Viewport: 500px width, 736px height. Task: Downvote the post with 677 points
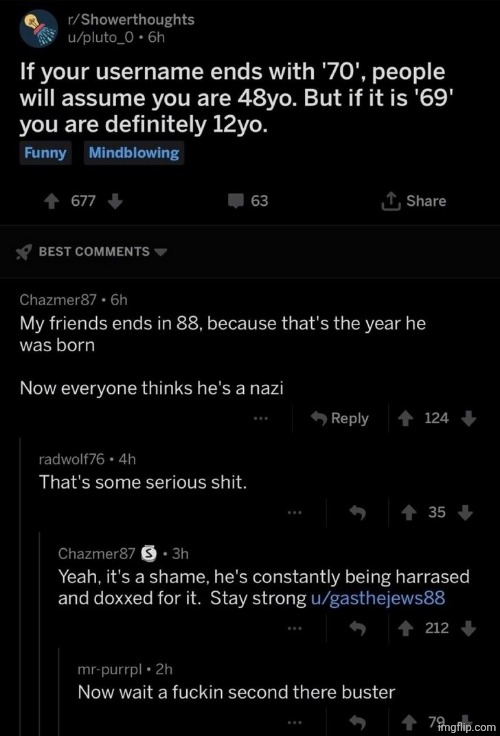click(115, 201)
